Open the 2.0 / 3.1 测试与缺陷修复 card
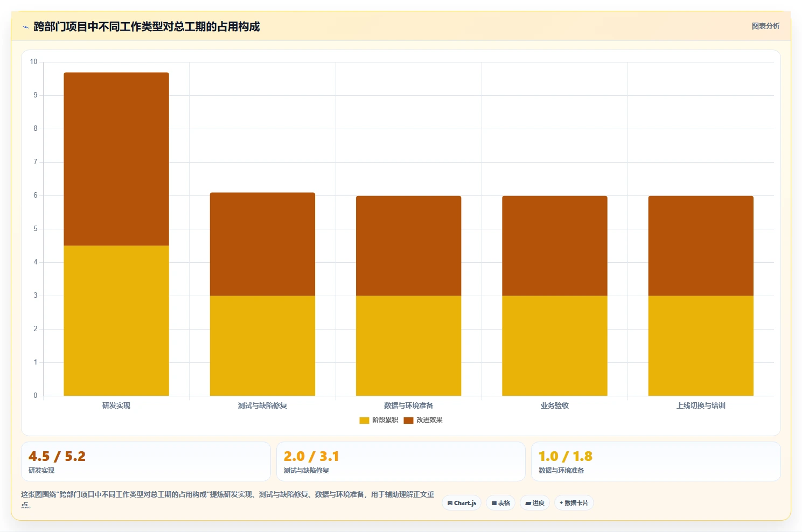This screenshot has width=802, height=532. [x=401, y=461]
